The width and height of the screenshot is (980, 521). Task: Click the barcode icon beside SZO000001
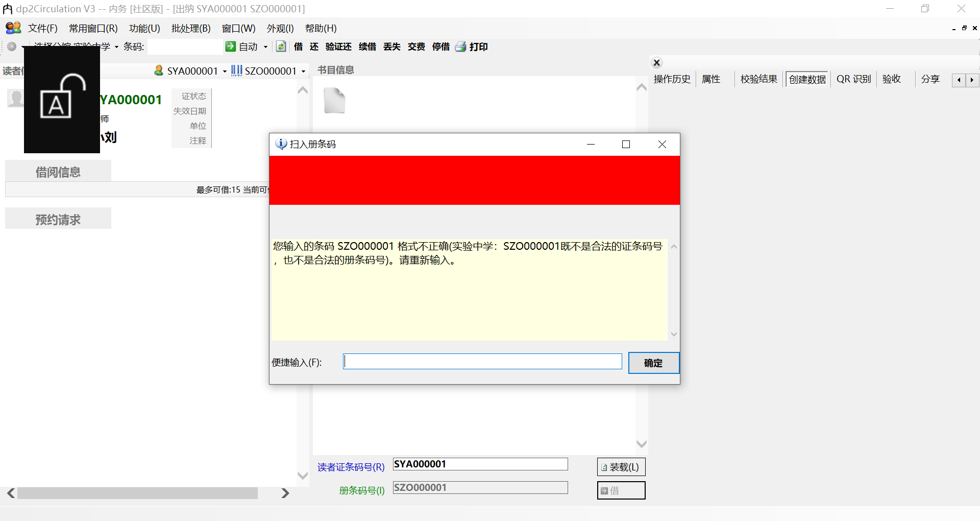(236, 70)
